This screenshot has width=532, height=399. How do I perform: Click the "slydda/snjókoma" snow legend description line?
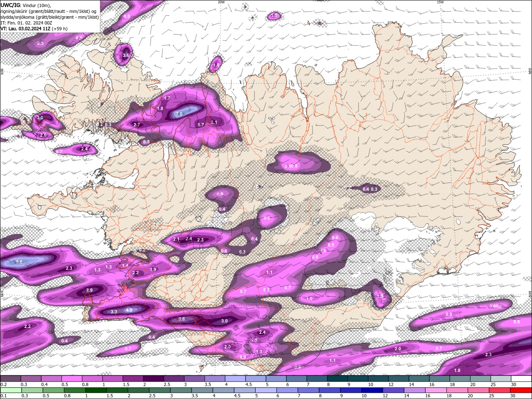pyautogui.click(x=49, y=17)
